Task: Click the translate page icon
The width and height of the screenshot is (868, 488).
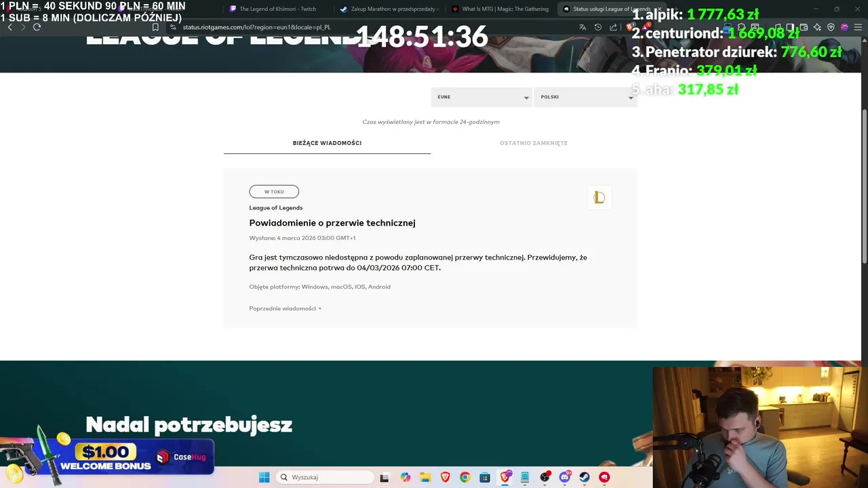Action: (582, 27)
